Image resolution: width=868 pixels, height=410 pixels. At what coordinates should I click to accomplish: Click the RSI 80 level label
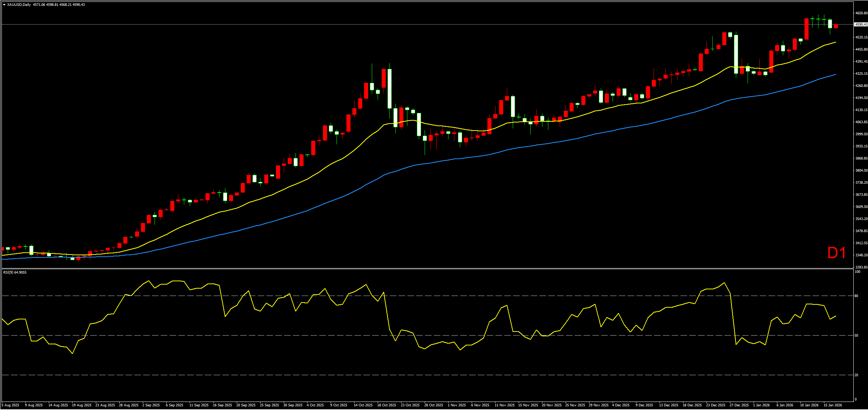[x=856, y=296]
